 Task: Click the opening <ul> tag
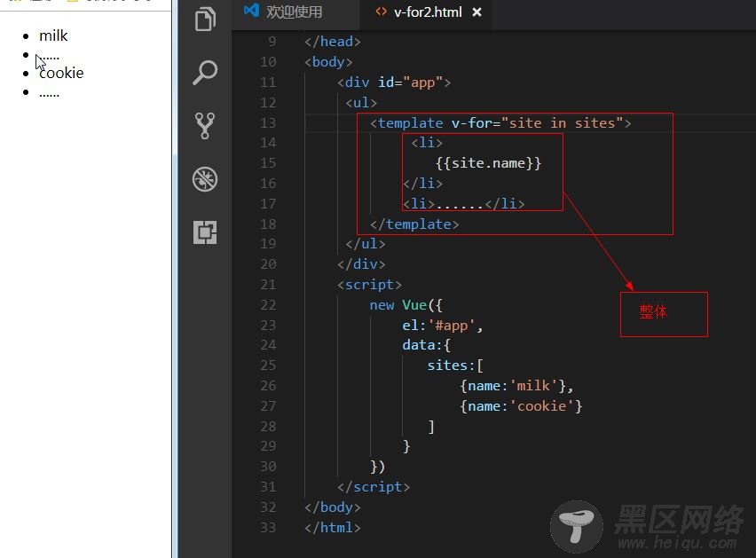(361, 103)
